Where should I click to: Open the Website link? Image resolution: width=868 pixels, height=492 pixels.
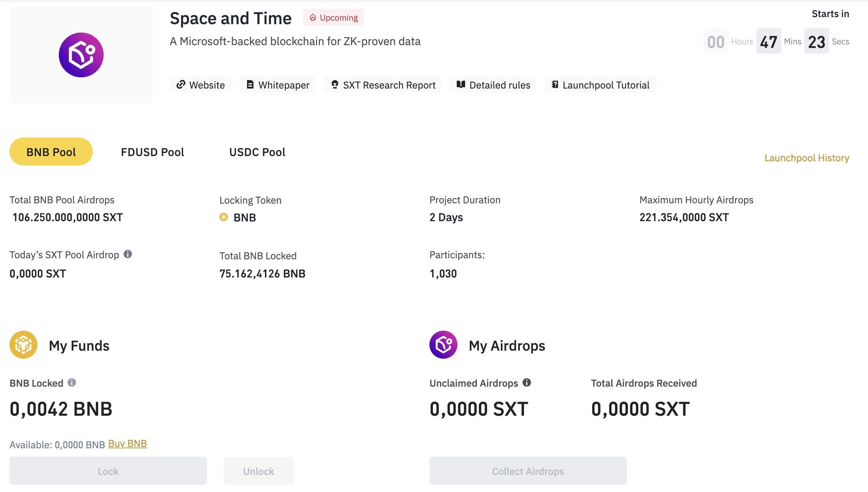click(x=200, y=85)
